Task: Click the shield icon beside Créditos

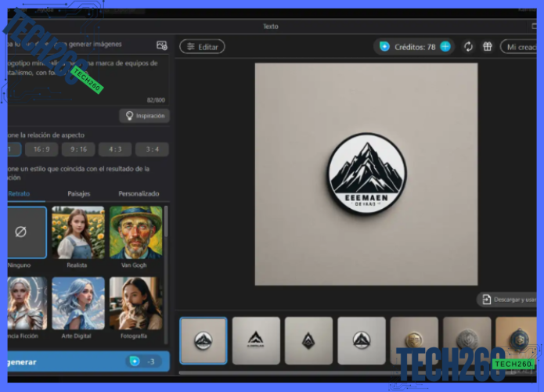Action: click(x=384, y=47)
